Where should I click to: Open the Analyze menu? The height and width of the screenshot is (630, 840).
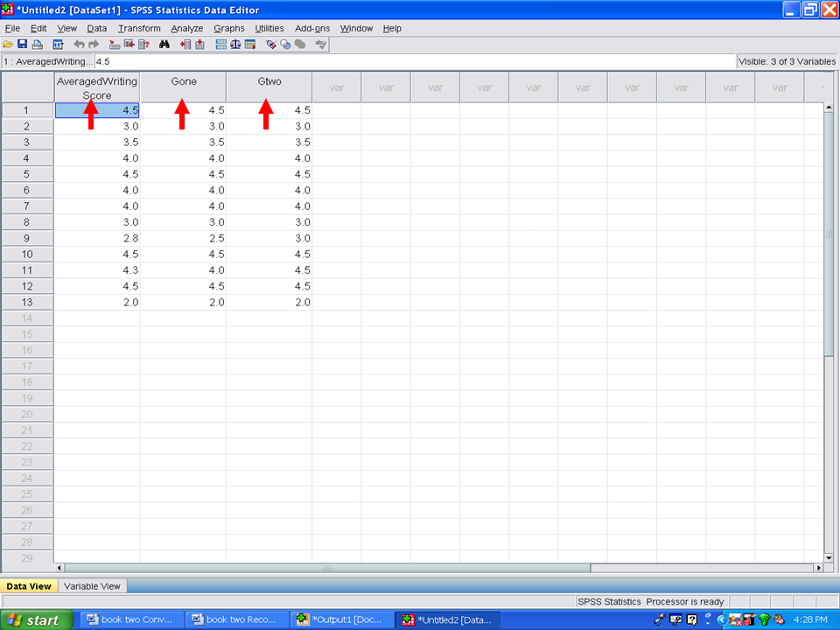[x=186, y=28]
